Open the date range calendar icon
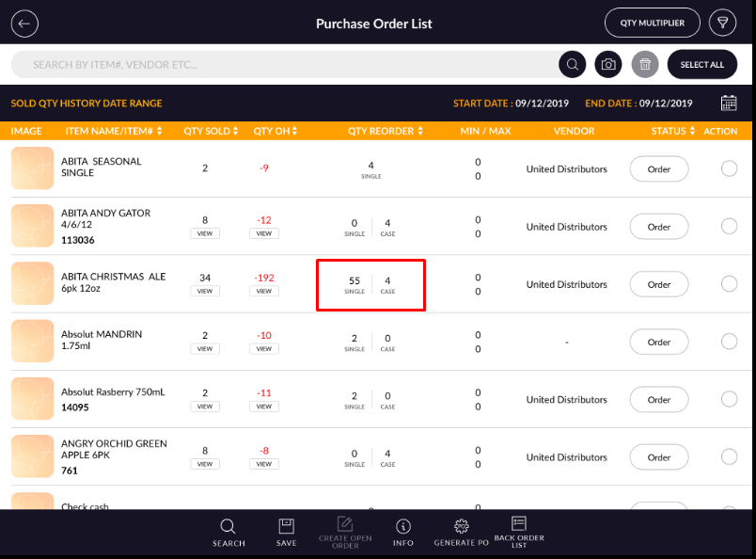 pos(729,104)
